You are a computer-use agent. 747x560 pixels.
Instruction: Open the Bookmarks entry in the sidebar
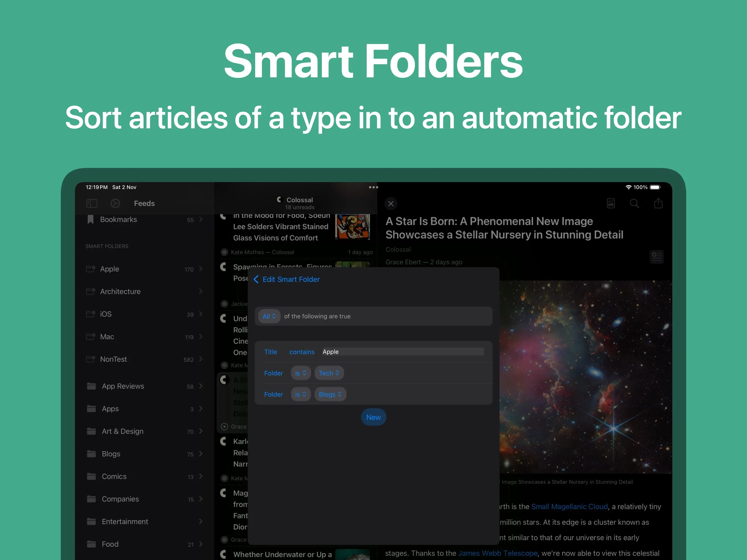118,219
